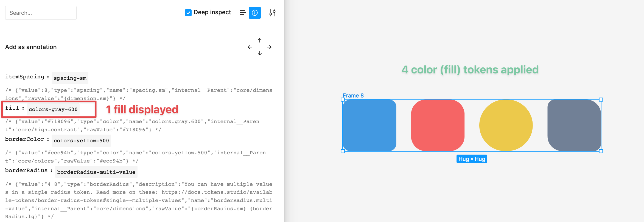Click the info inspect icon
Viewport: 644px width, 222px height.
pyautogui.click(x=254, y=13)
